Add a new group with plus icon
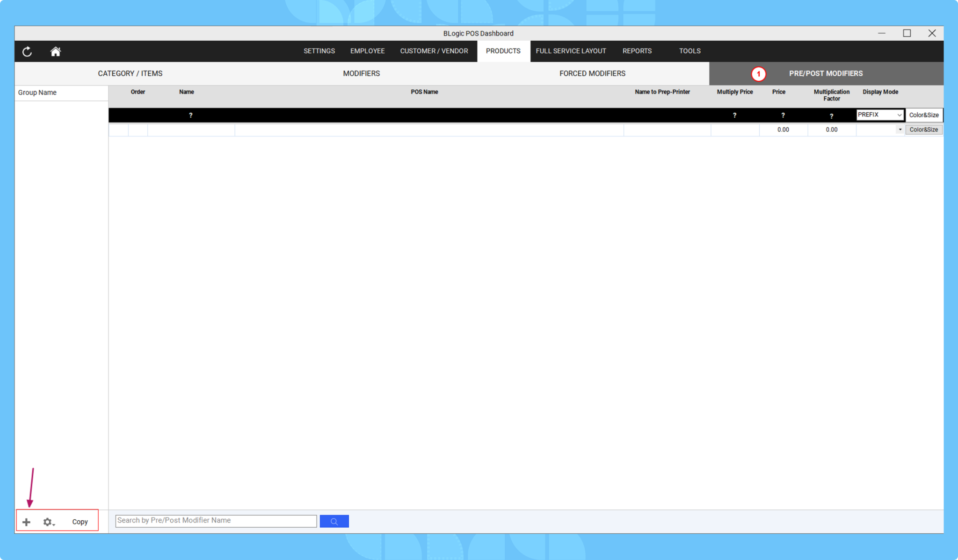Screen dimensions: 958x560 (x=26, y=522)
